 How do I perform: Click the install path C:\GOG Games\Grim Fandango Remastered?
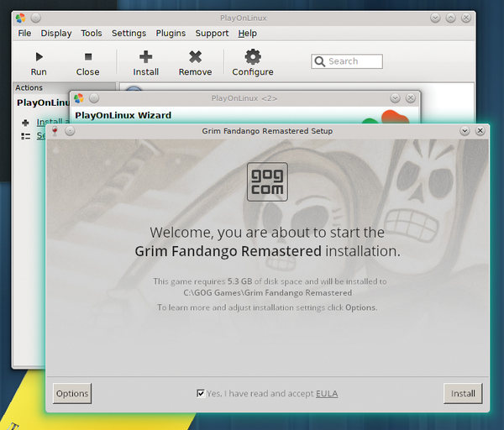[x=267, y=293]
